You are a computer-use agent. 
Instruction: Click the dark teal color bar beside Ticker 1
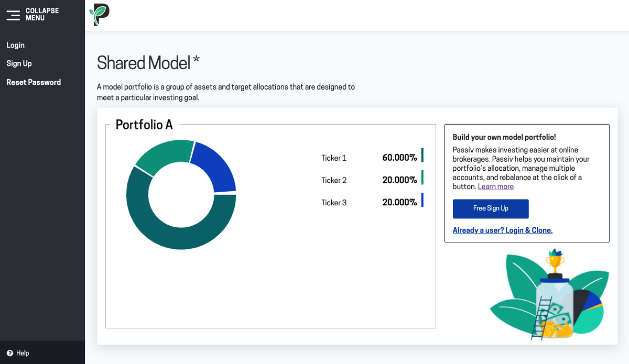pos(422,156)
